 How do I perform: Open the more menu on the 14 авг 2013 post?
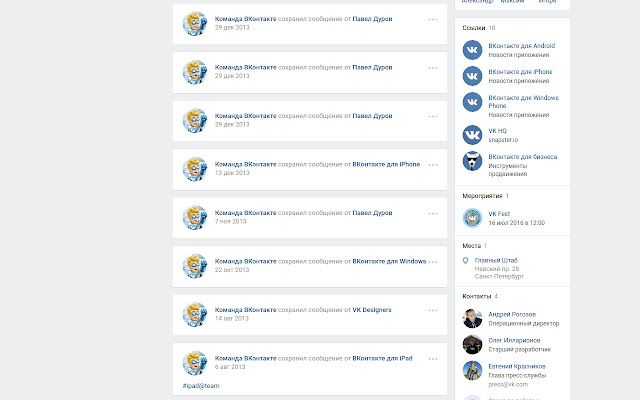pyautogui.click(x=433, y=311)
